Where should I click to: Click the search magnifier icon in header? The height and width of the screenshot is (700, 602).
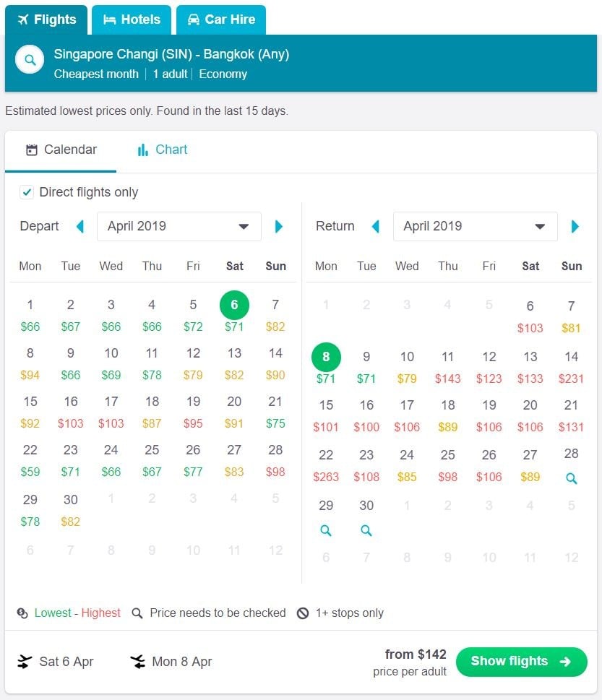coord(30,61)
